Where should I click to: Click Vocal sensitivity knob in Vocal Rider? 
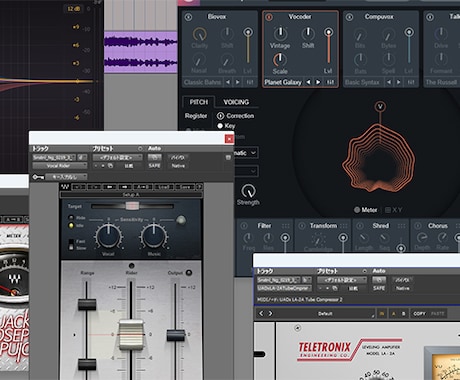pyautogui.click(x=108, y=236)
